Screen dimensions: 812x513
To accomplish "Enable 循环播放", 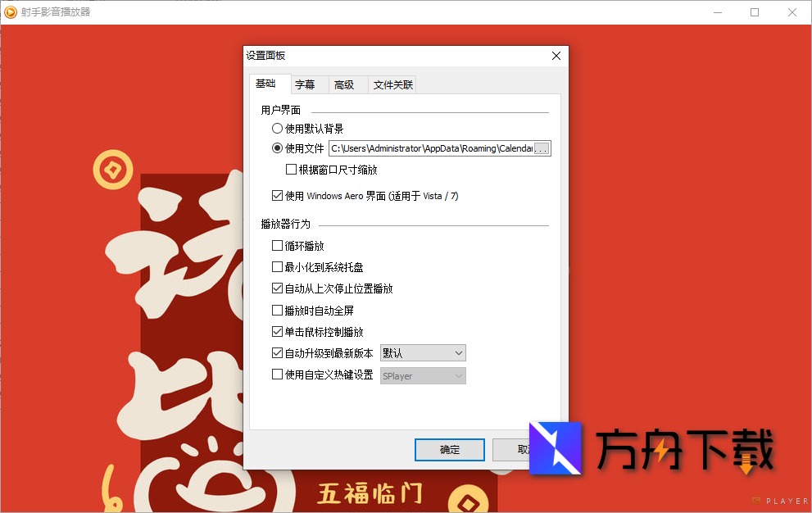I will point(277,245).
